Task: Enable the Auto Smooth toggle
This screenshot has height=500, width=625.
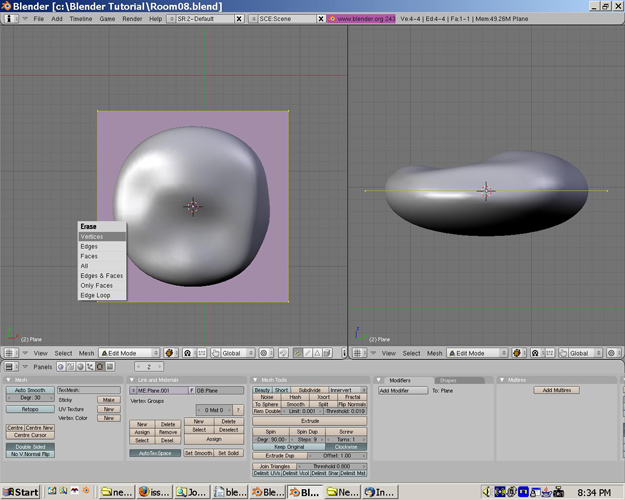Action: [30, 390]
